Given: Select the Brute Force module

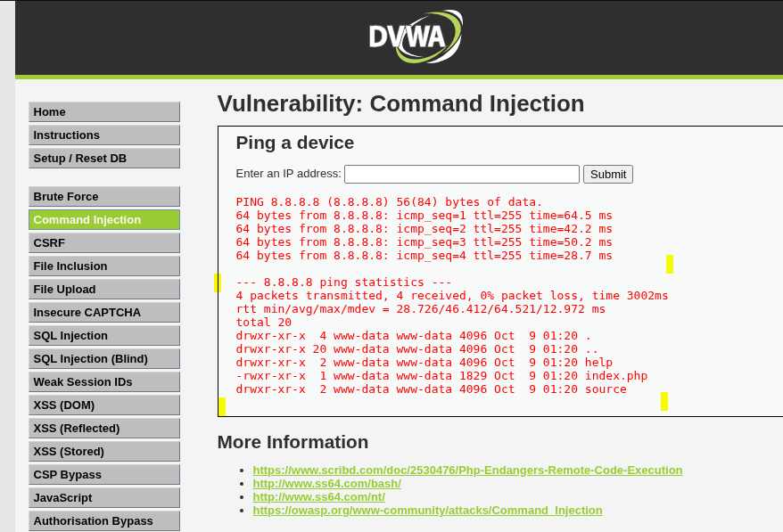Looking at the screenshot, I should (x=103, y=197).
